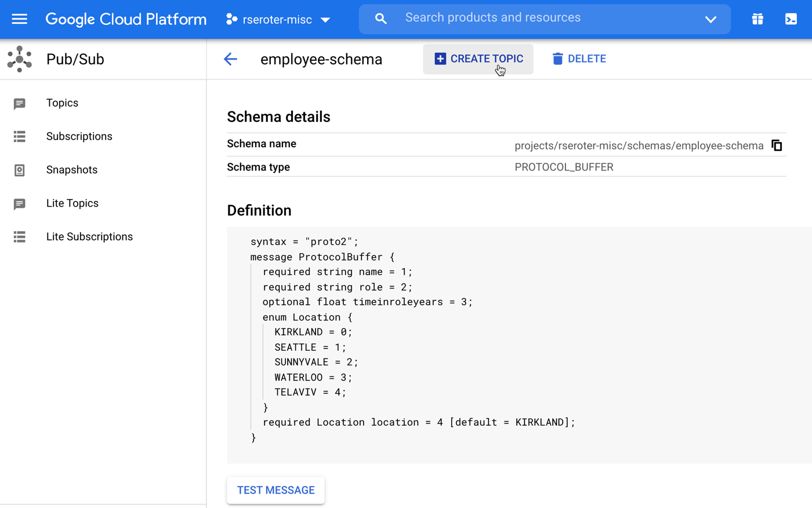Screen dimensions: 812x508
Task: Expand the search bar dropdown chevron
Action: coord(710,19)
